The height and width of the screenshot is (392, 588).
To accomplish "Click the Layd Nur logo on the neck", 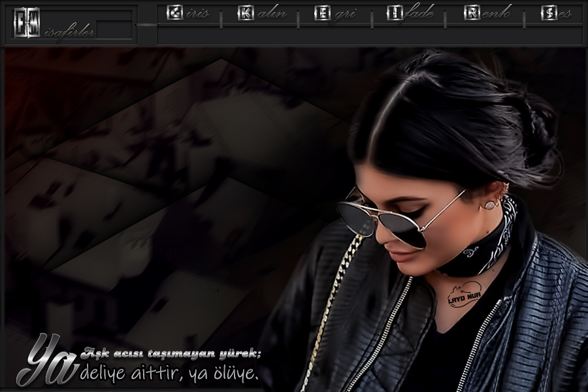I will click(465, 297).
